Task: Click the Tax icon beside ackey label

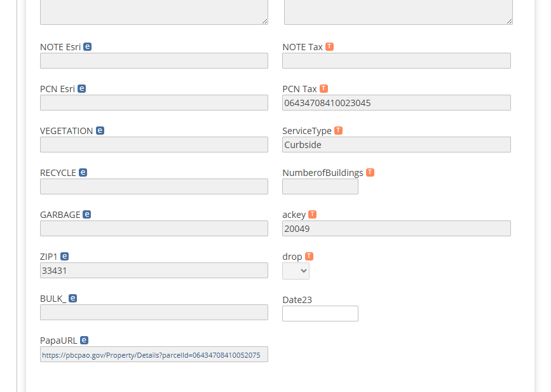Action: pos(312,215)
